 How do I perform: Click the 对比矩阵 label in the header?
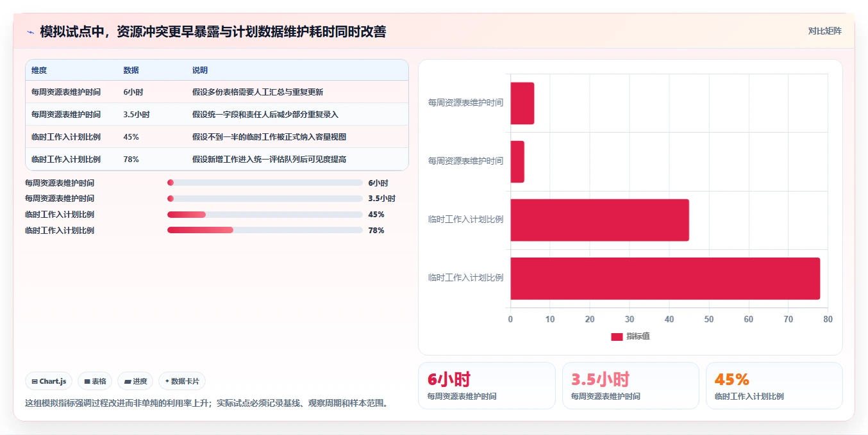[825, 31]
